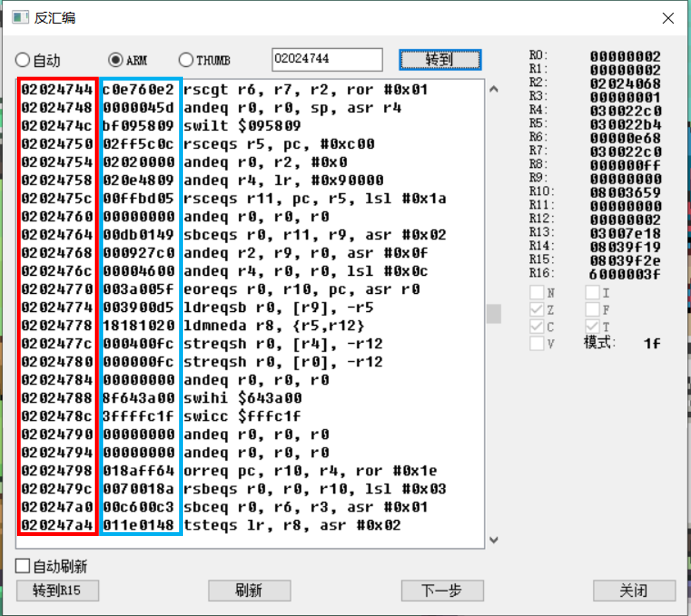Screen dimensions: 691x616
Task: Click R5 register value 030022b4
Action: pos(625,124)
